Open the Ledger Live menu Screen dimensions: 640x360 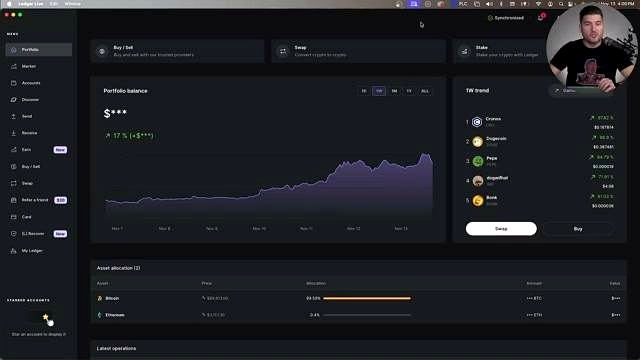click(x=31, y=4)
